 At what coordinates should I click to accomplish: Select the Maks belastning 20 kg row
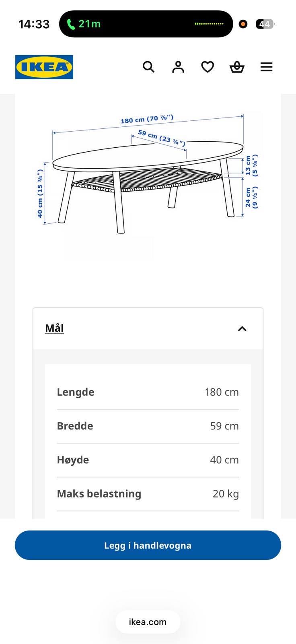pyautogui.click(x=148, y=493)
